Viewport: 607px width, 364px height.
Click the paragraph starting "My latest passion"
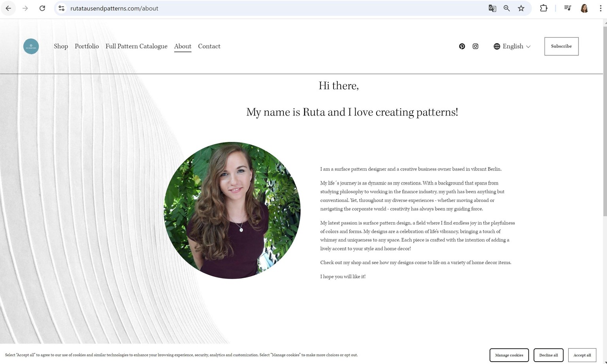417,236
